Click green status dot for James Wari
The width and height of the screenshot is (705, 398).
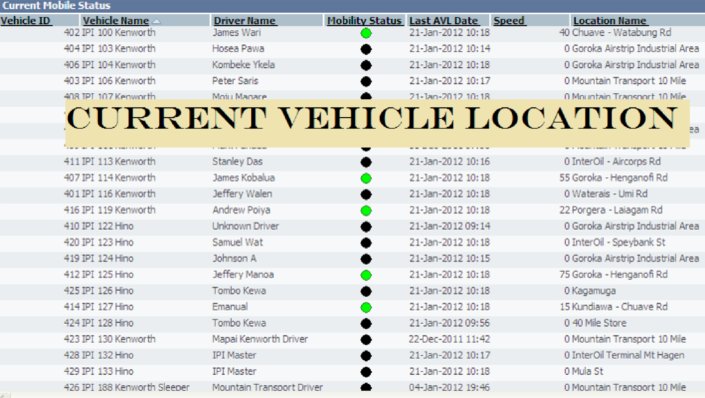[x=366, y=33]
